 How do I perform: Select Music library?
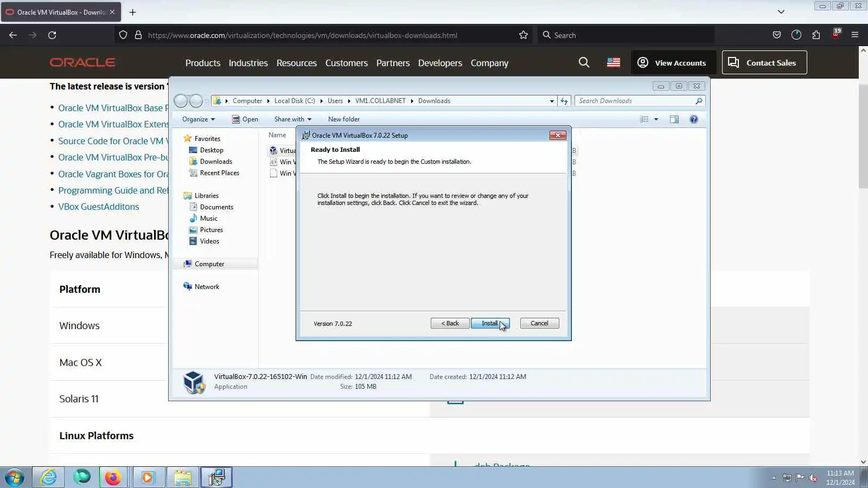209,219
